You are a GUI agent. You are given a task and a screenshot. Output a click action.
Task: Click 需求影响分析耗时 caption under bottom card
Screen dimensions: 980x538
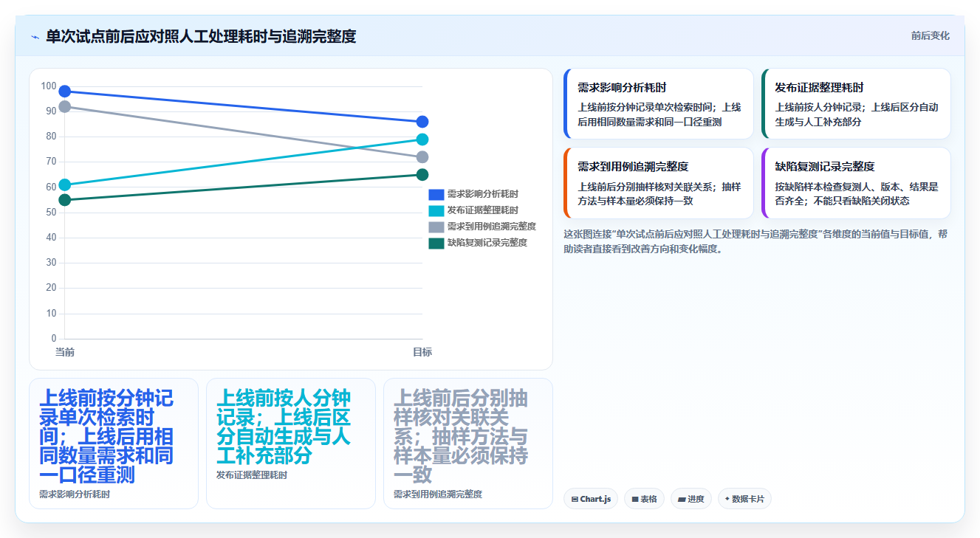pos(75,494)
